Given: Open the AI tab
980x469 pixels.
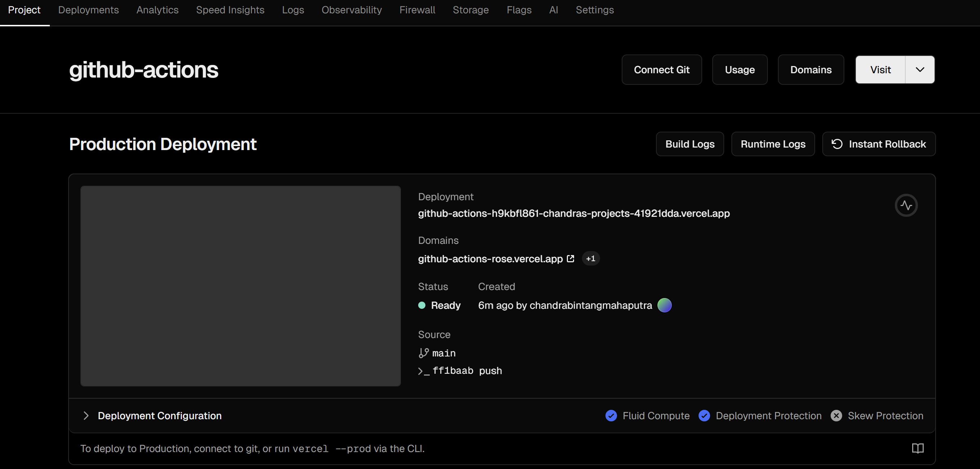Looking at the screenshot, I should (x=554, y=10).
